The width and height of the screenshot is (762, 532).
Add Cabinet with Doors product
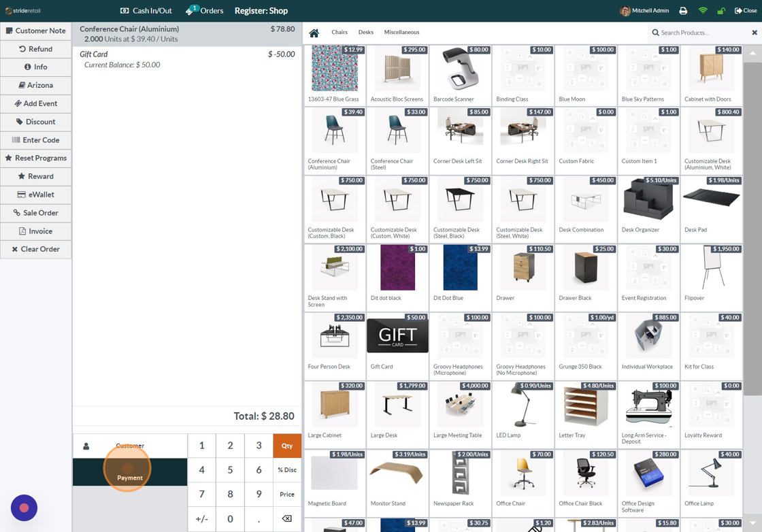pyautogui.click(x=712, y=76)
